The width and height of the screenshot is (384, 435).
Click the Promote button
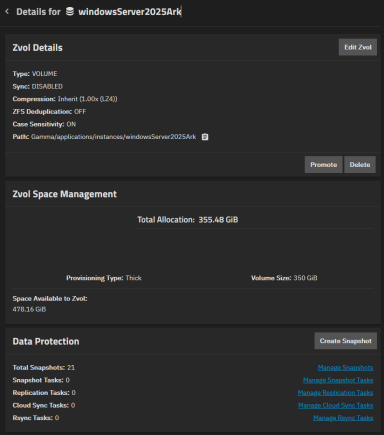click(323, 165)
